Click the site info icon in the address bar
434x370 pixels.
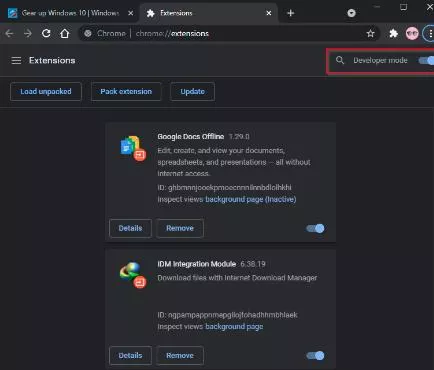coord(88,33)
